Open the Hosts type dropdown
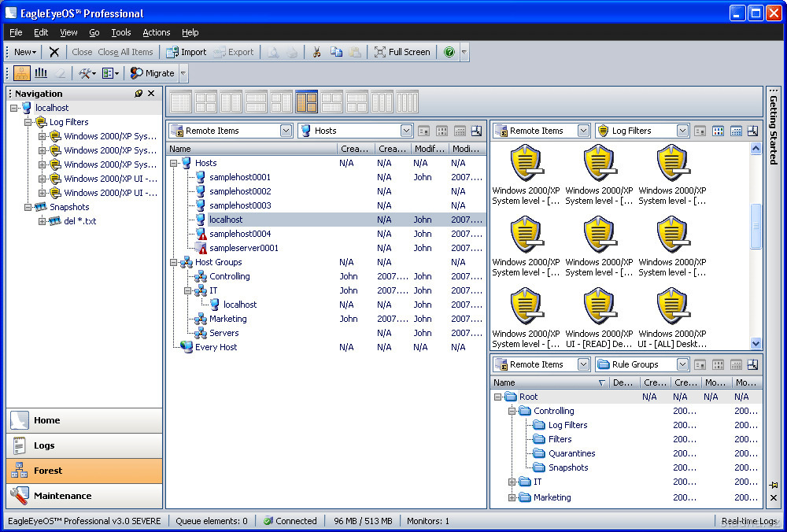The height and width of the screenshot is (532, 787). tap(406, 131)
